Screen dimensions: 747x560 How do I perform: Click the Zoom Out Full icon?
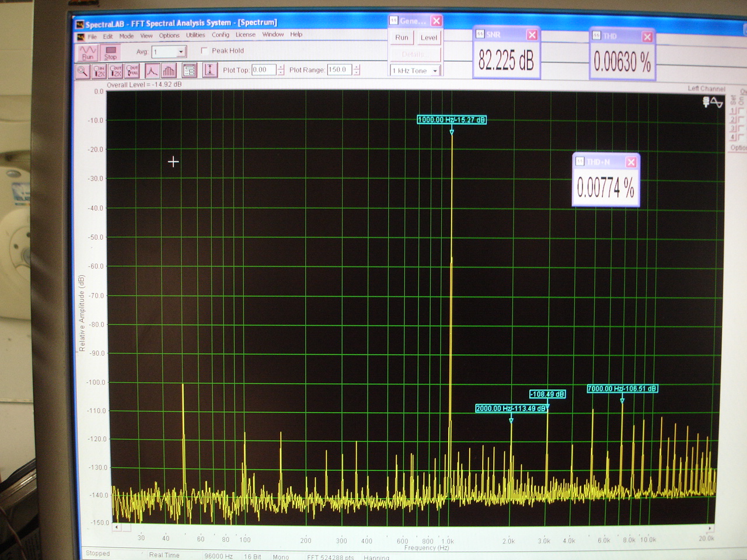[x=132, y=71]
